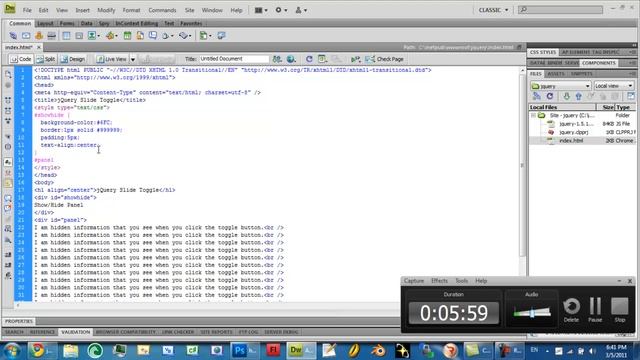Pause the screen recording
640x360 pixels.
[x=595, y=310]
